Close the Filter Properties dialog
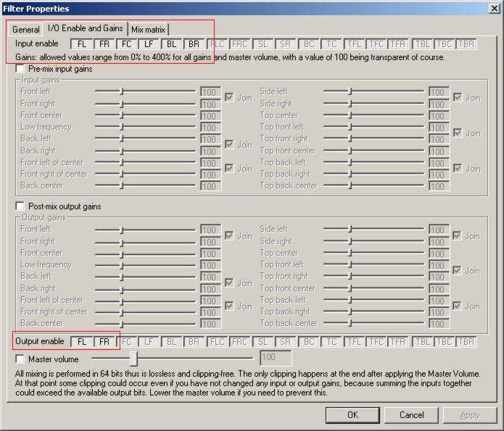Screen dimensions: 504x431 pos(493,8)
